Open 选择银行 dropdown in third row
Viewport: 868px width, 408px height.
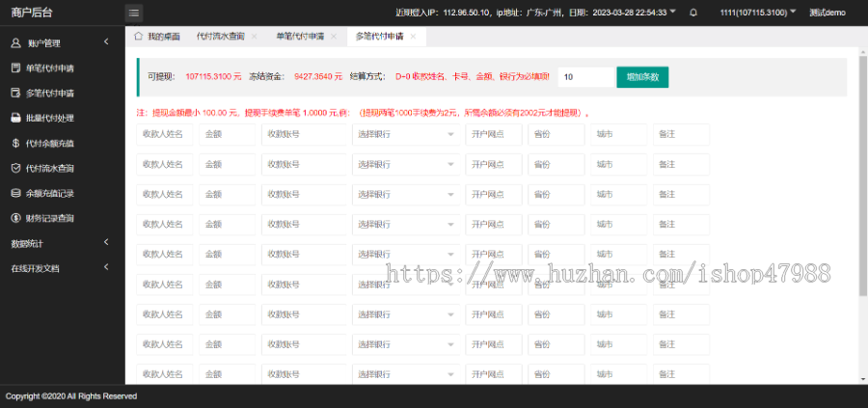(406, 195)
